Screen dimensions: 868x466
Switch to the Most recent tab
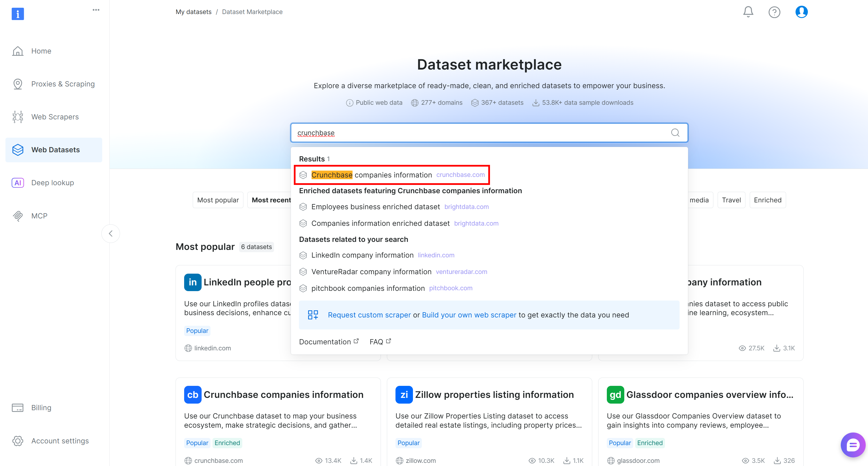pos(271,200)
